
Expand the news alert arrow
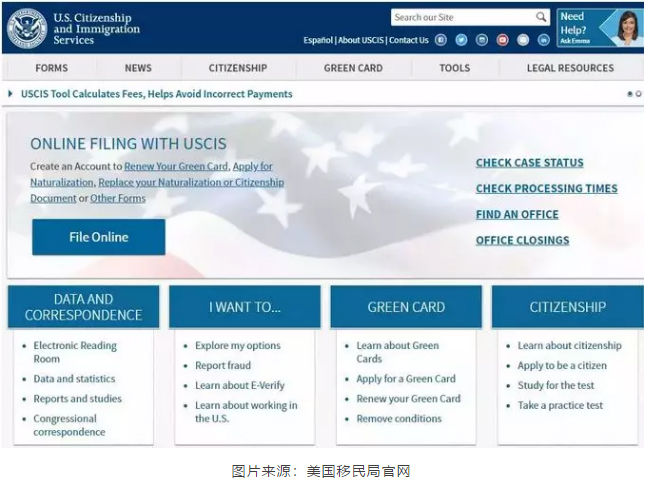pos(10,94)
